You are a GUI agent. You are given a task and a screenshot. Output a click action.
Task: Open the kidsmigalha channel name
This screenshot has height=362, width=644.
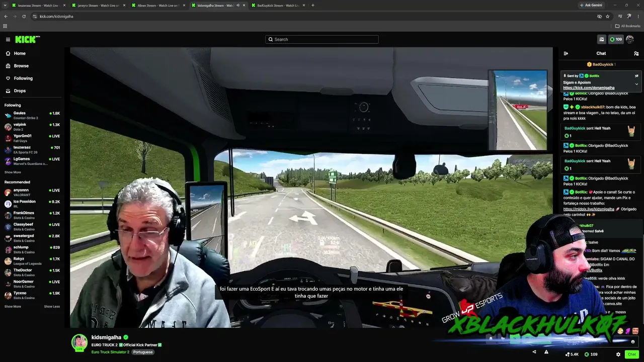coord(106,337)
